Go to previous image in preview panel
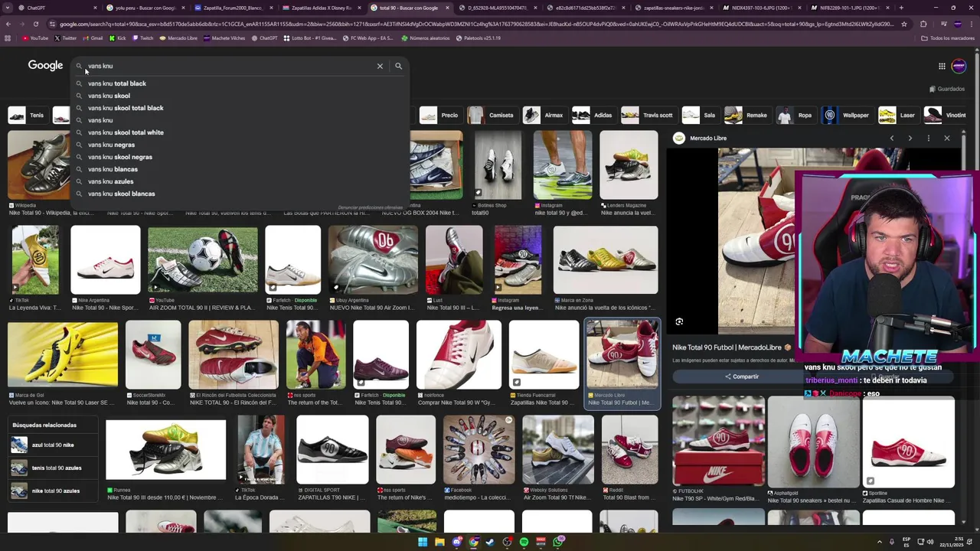This screenshot has height=551, width=980. click(x=892, y=139)
